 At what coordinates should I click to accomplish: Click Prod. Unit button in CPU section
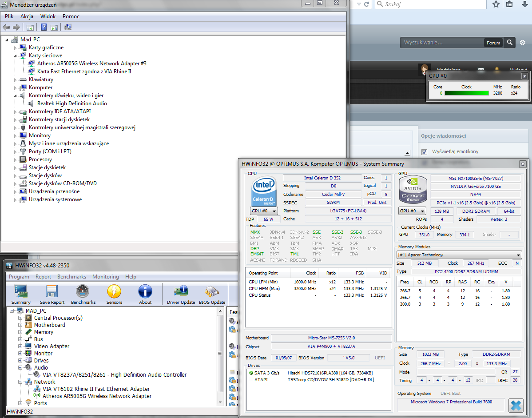(377, 202)
